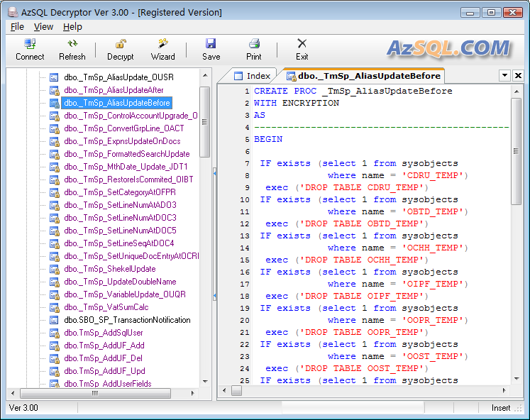Image resolution: width=530 pixels, height=420 pixels.
Task: Click icon beside dbo._TmSp_AliasUpdate_OUSR
Action: 54,77
